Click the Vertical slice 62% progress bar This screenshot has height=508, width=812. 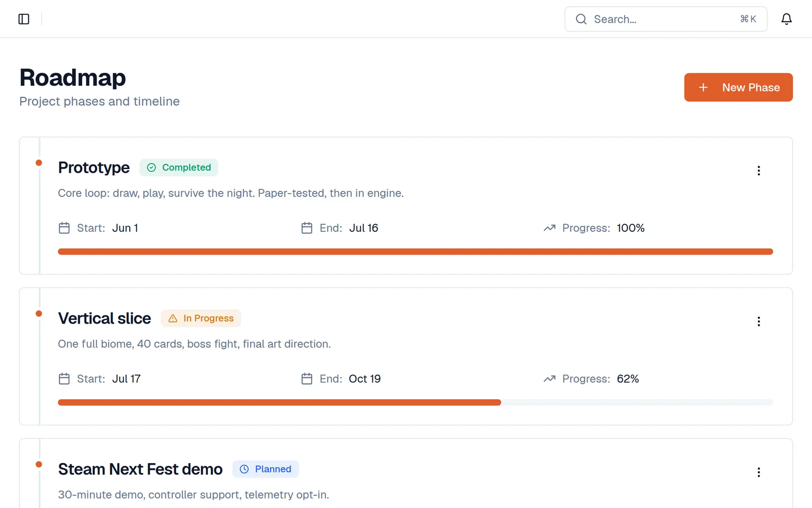pos(415,402)
